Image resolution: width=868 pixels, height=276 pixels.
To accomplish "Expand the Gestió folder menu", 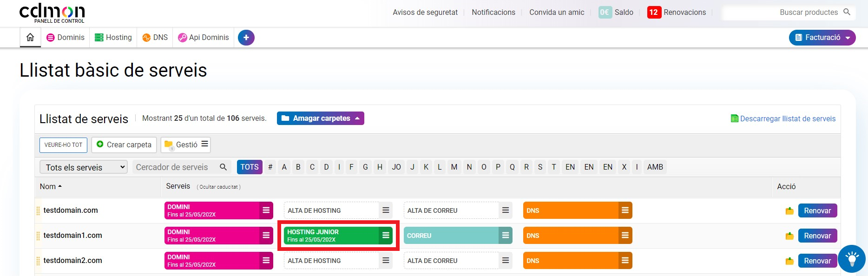I will tap(186, 145).
